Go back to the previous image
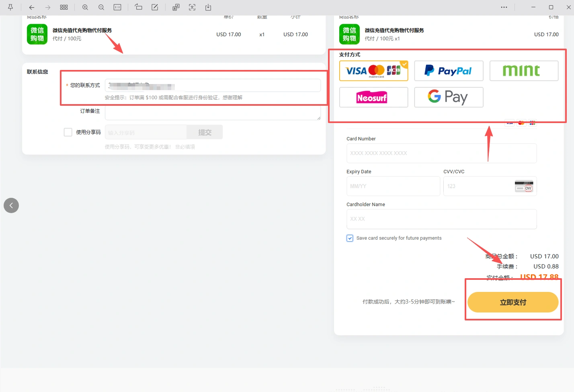Image resolution: width=574 pixels, height=392 pixels. (32, 7)
